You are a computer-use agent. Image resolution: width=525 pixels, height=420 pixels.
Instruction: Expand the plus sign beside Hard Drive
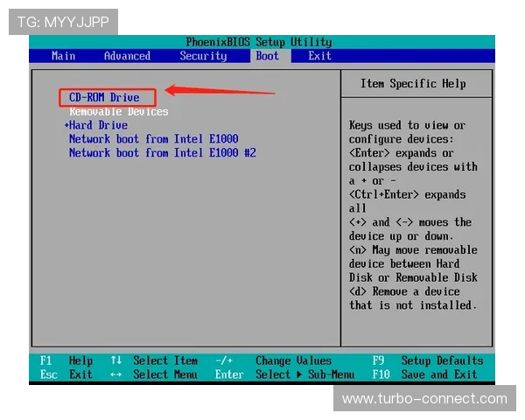coord(66,125)
